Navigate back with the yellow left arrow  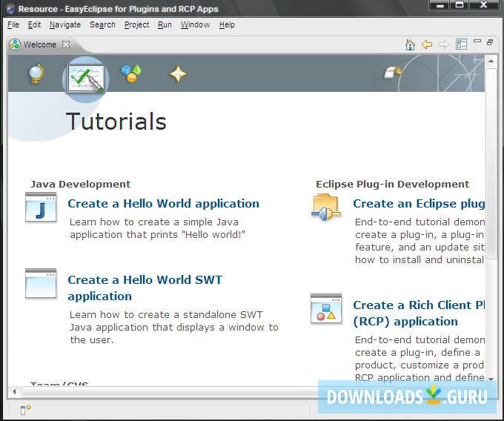pyautogui.click(x=427, y=44)
